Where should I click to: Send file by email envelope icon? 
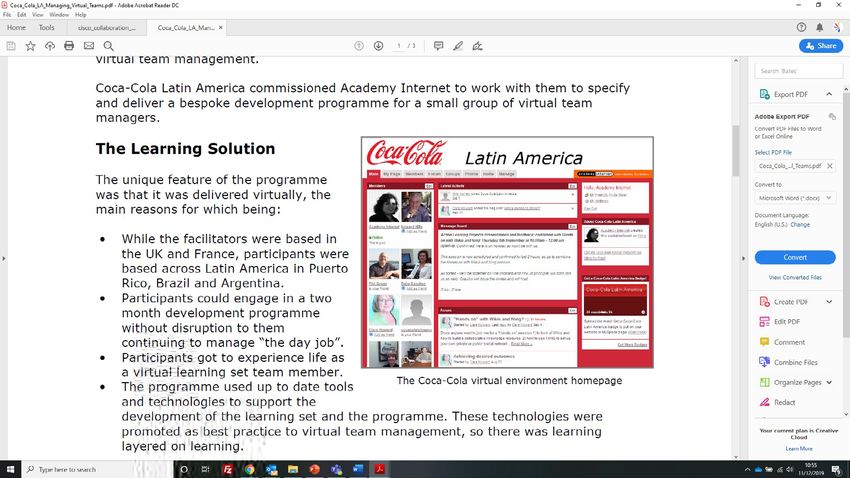point(89,46)
